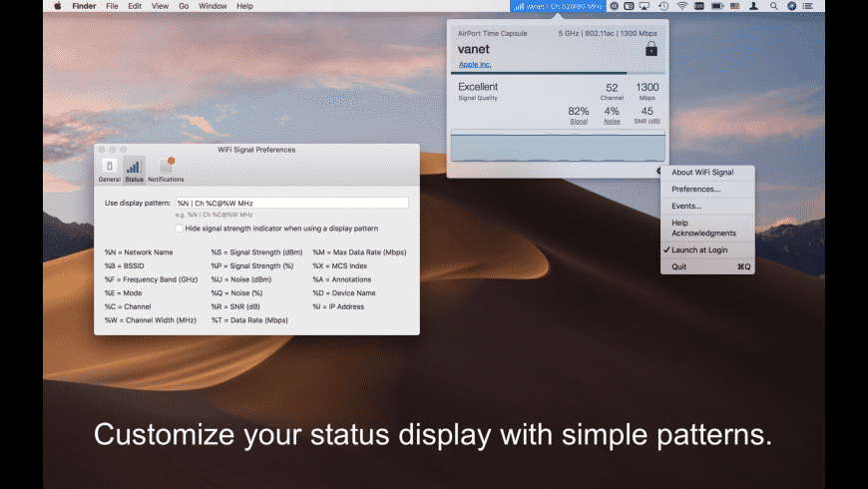Open the US flag input source menu
Viewport: 868px width, 489px height.
(x=734, y=6)
